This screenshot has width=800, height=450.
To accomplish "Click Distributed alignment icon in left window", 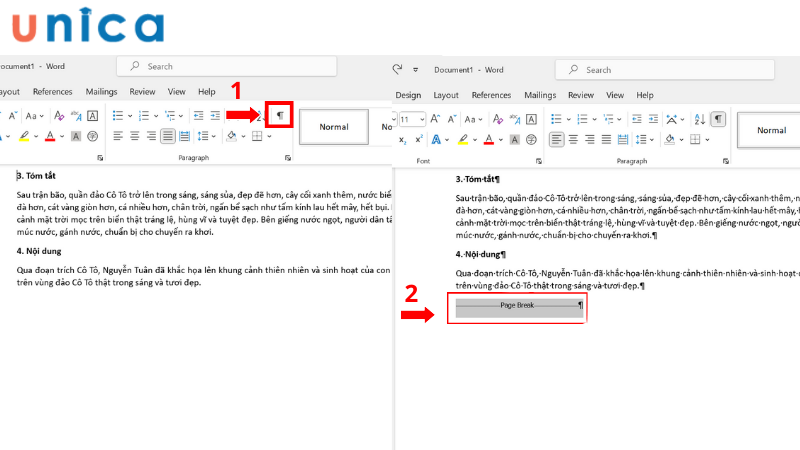I will [184, 136].
